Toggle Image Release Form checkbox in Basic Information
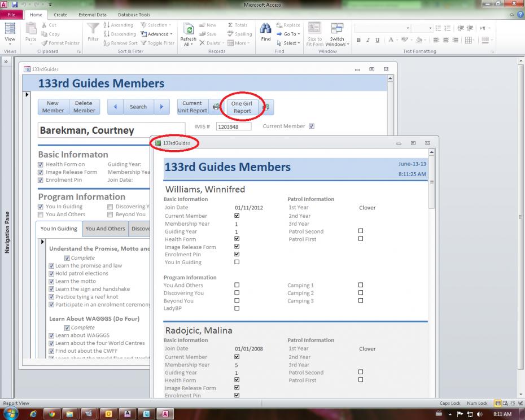Viewport: 525px width, 420px height. click(x=41, y=172)
